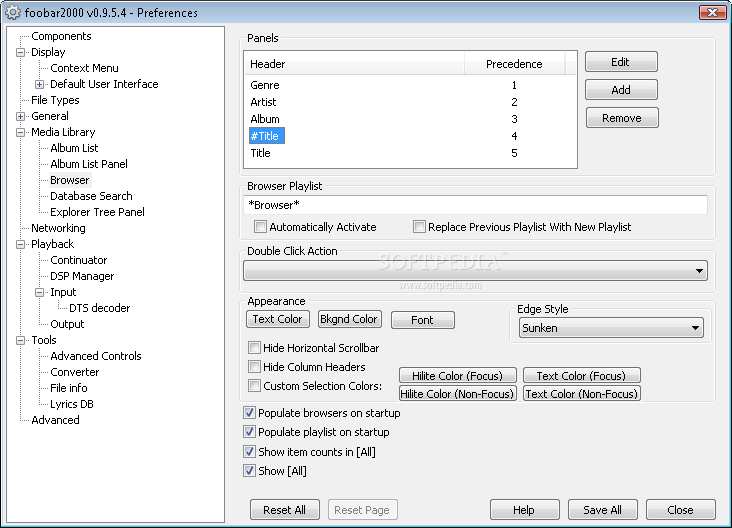Set Hilite Color (Non-Focus)

tap(458, 394)
